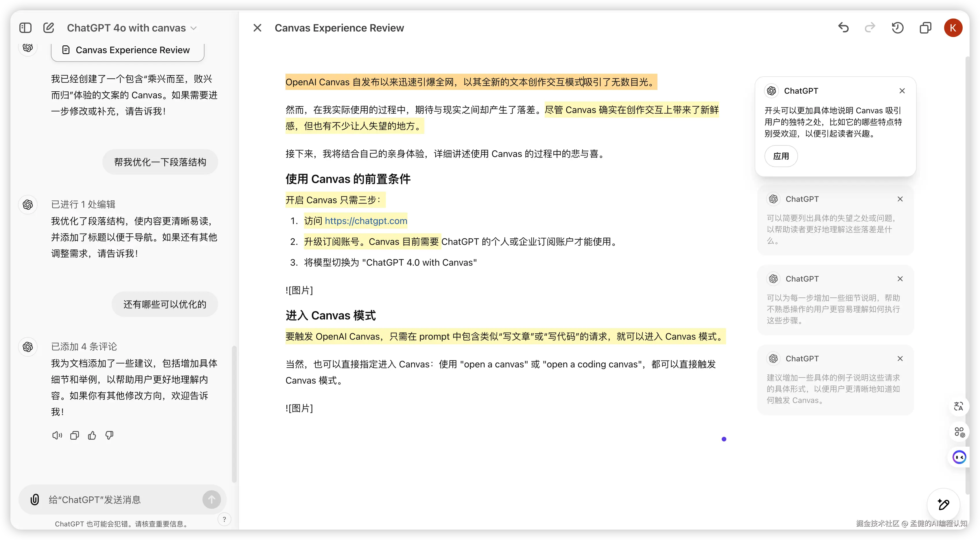Redo the canvas edit
This screenshot has height=540, width=980.
click(870, 28)
